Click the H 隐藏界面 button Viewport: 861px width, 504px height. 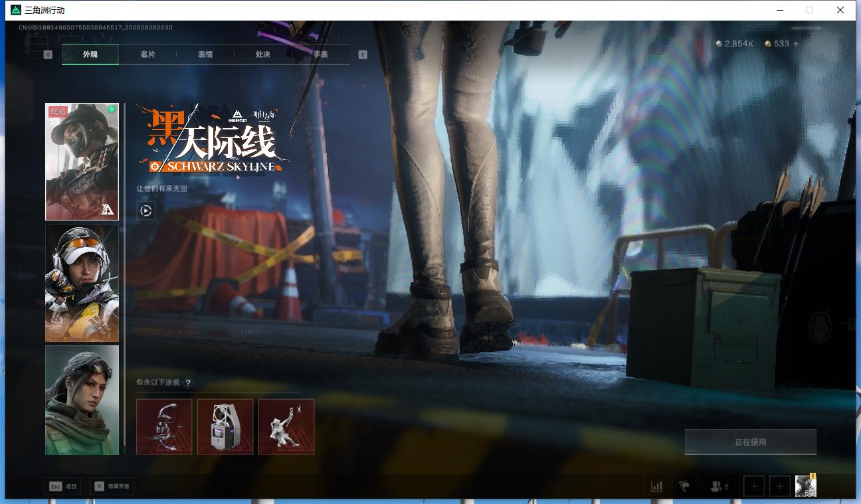point(111,486)
